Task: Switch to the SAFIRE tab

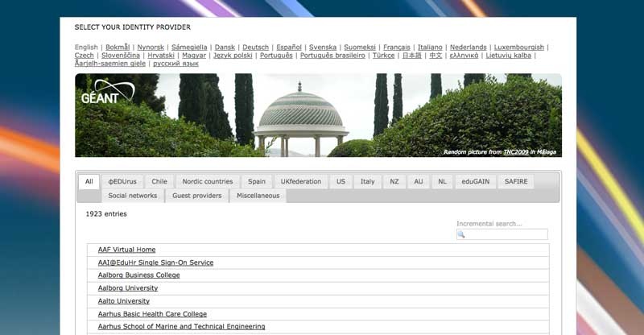Action: click(x=516, y=182)
